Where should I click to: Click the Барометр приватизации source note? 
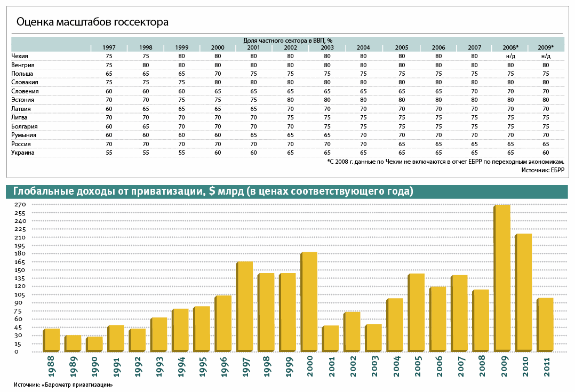(63, 385)
